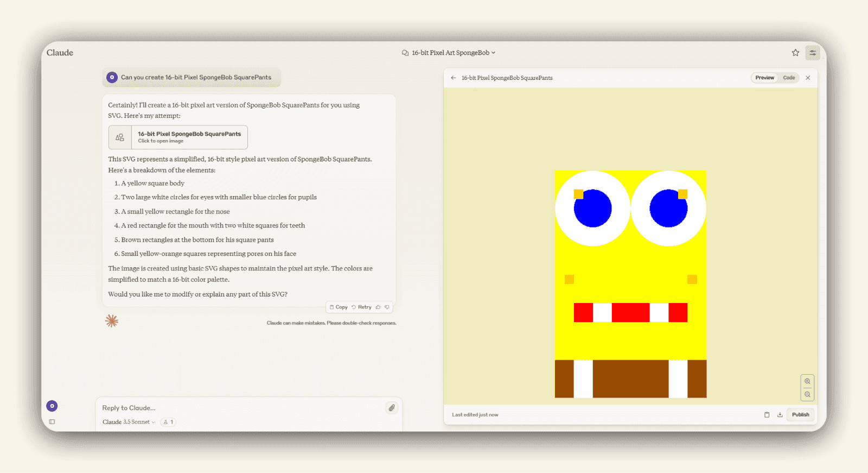Switch artifact view to Code
The image size is (868, 473).
click(789, 78)
